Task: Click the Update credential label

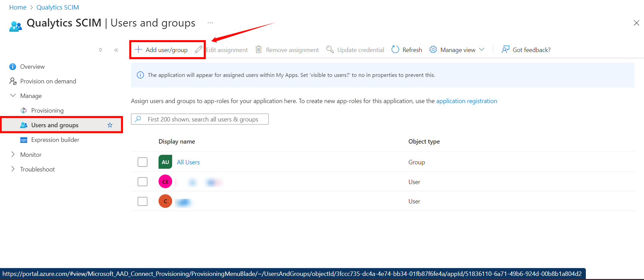Action: 361,50
